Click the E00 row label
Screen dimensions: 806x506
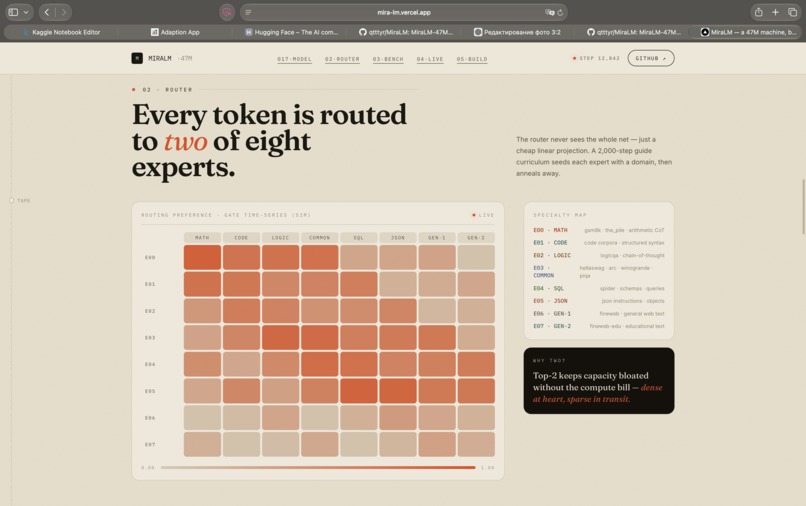[150, 257]
